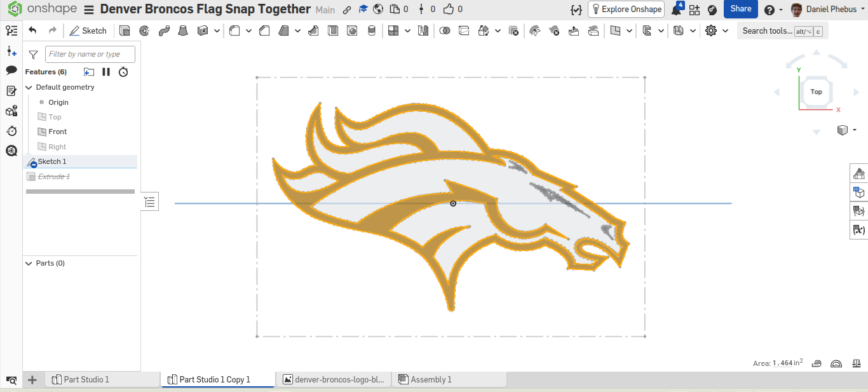The height and width of the screenshot is (392, 868).
Task: Open the Mass properties tool
Action: point(855,363)
